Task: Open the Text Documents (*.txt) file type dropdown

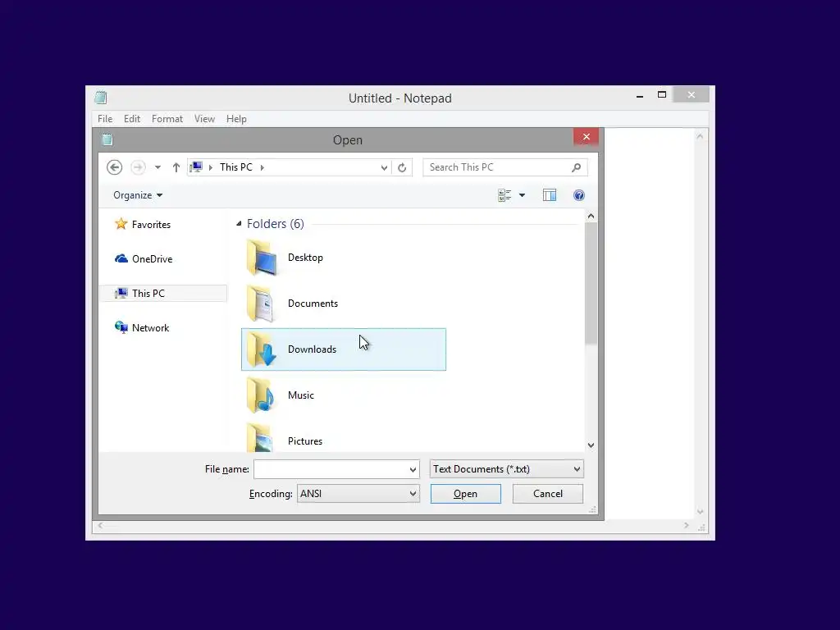Action: coord(506,469)
